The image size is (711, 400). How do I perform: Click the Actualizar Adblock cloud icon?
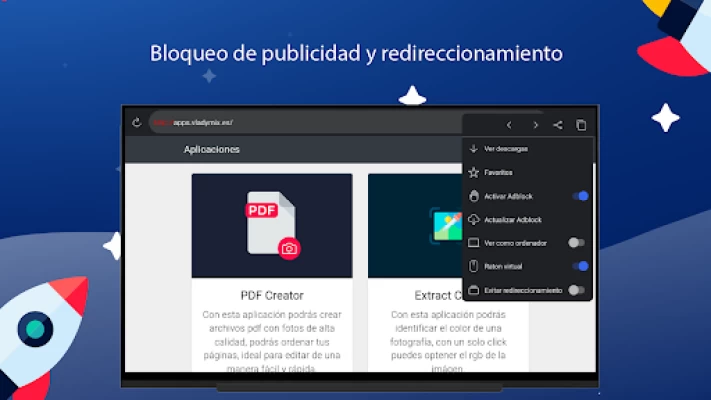(x=474, y=219)
